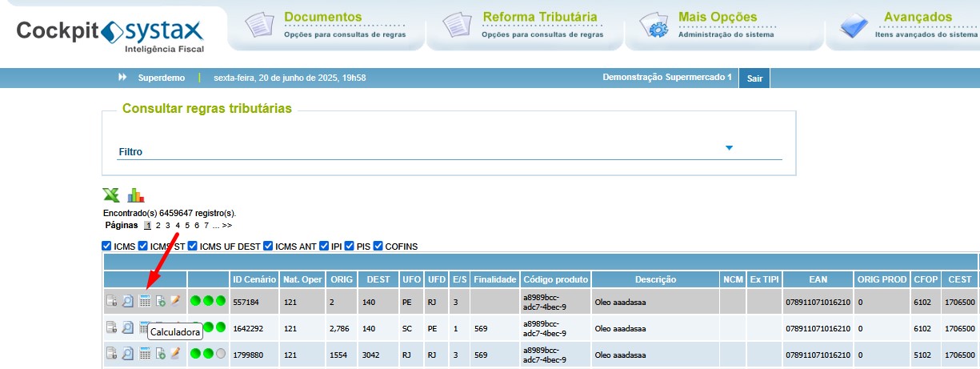Expand the Filtro panel arrow
Viewport: 980px width, 369px height.
(729, 148)
